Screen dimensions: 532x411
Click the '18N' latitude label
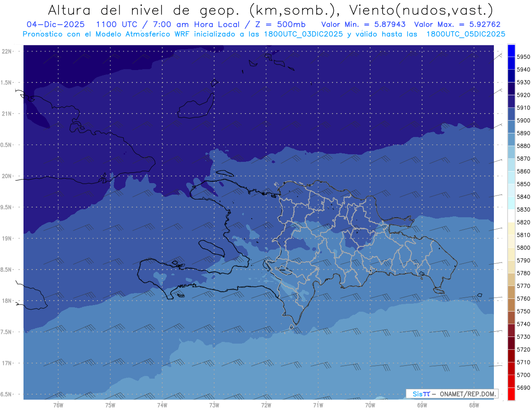(x=7, y=301)
